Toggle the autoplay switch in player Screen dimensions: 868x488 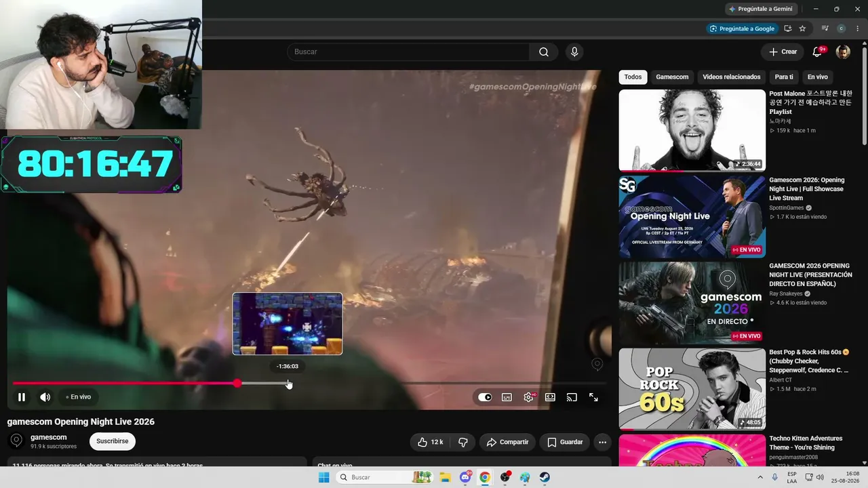pos(485,397)
